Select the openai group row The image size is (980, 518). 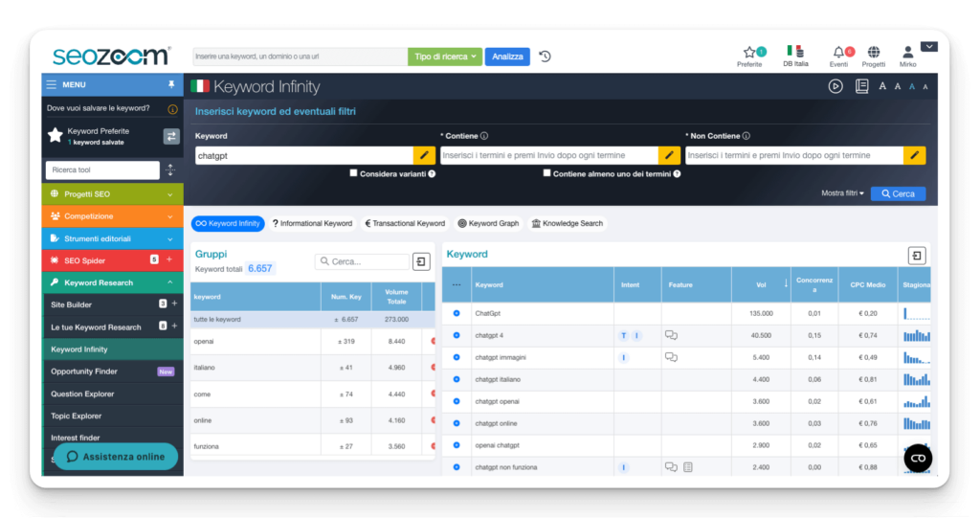point(313,342)
